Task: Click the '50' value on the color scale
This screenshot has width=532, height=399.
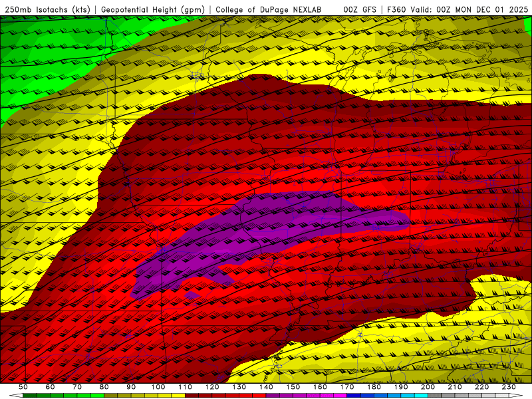Action: [23, 387]
